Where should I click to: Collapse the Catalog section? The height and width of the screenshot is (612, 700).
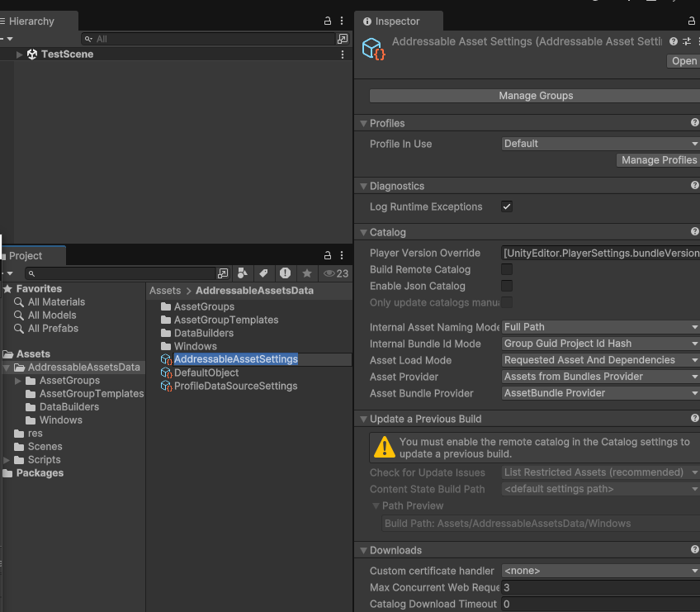pos(363,232)
